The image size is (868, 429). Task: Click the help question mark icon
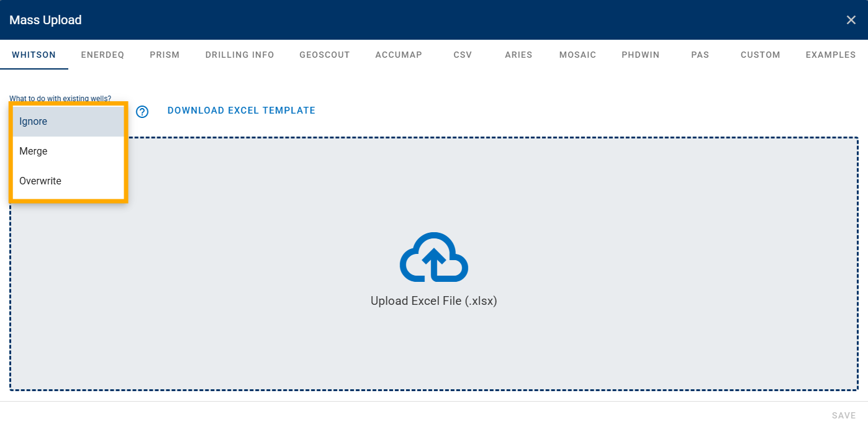(142, 112)
